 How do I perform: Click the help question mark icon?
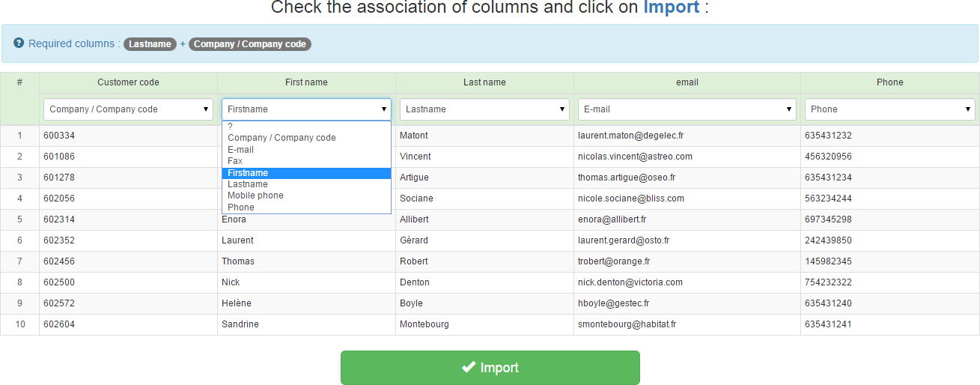click(19, 43)
